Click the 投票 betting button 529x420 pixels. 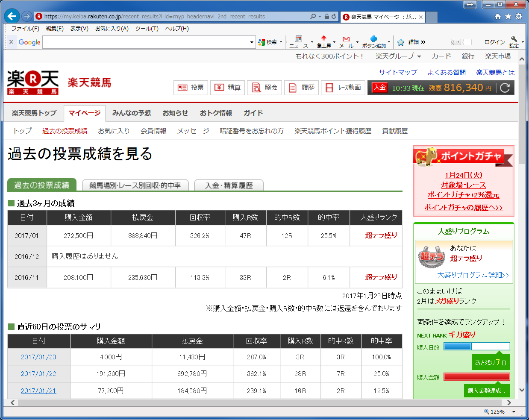pos(191,88)
